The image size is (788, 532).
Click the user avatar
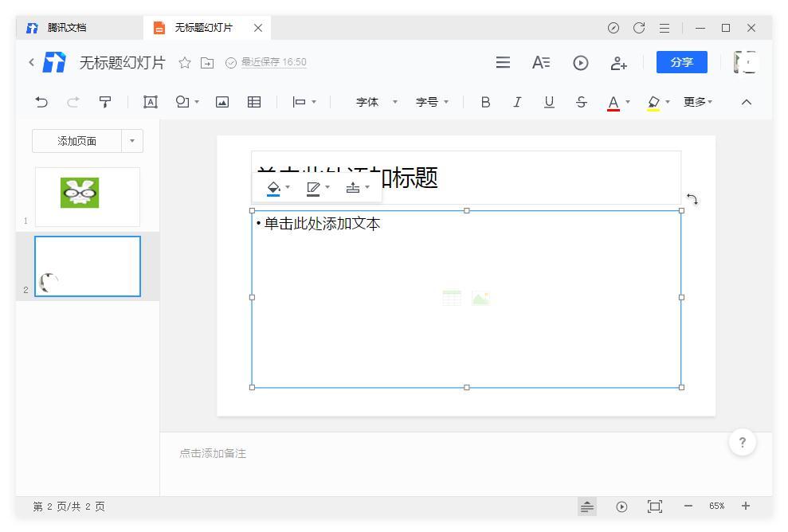(x=744, y=62)
